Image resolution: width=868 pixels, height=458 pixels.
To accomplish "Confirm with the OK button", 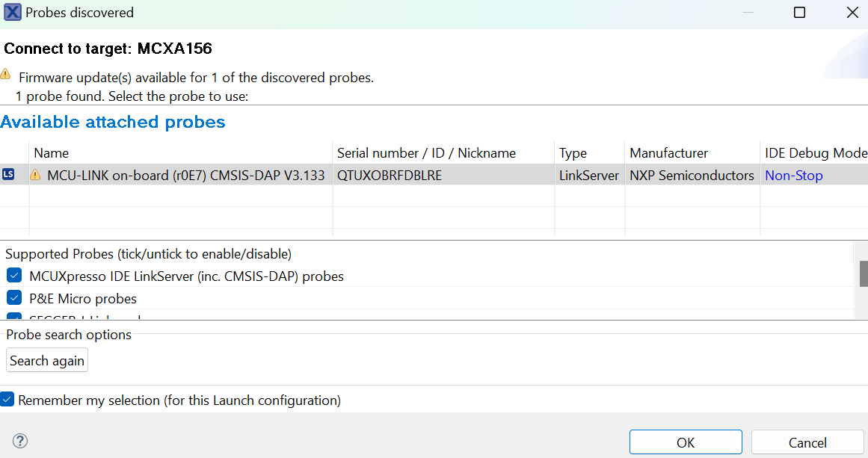I will pyautogui.click(x=685, y=442).
